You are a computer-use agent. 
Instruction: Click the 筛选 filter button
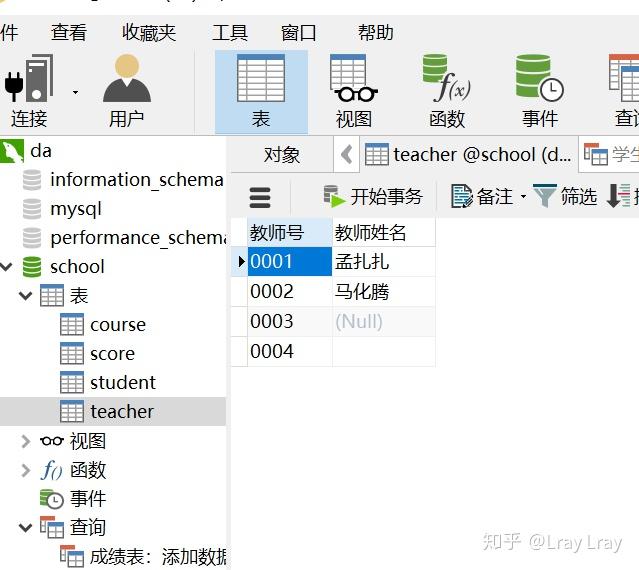click(565, 197)
